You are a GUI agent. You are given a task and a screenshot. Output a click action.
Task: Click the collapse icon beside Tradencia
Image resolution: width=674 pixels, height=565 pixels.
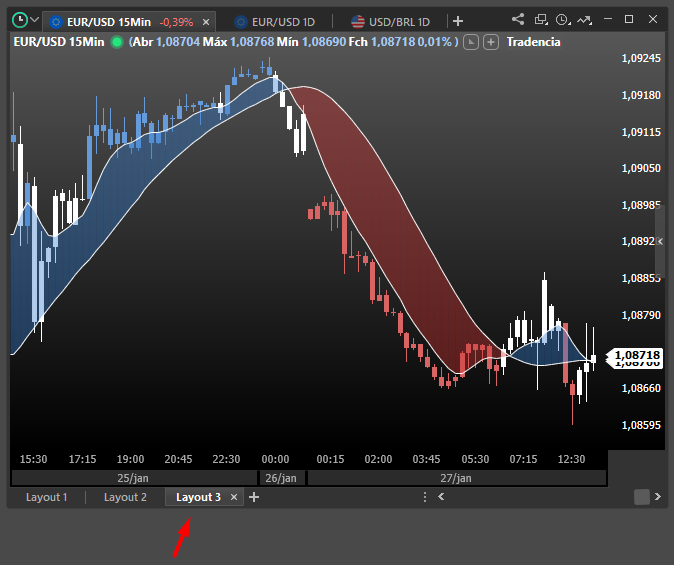click(x=472, y=42)
